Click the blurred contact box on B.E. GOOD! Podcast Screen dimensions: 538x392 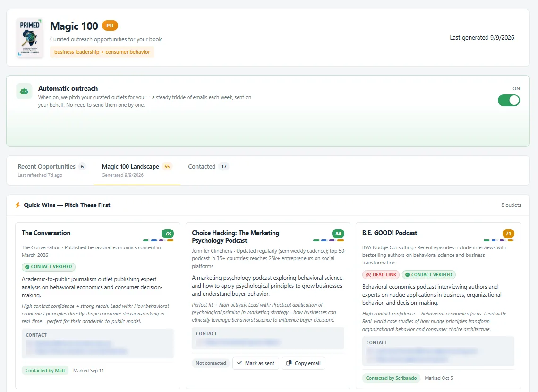[x=438, y=351]
